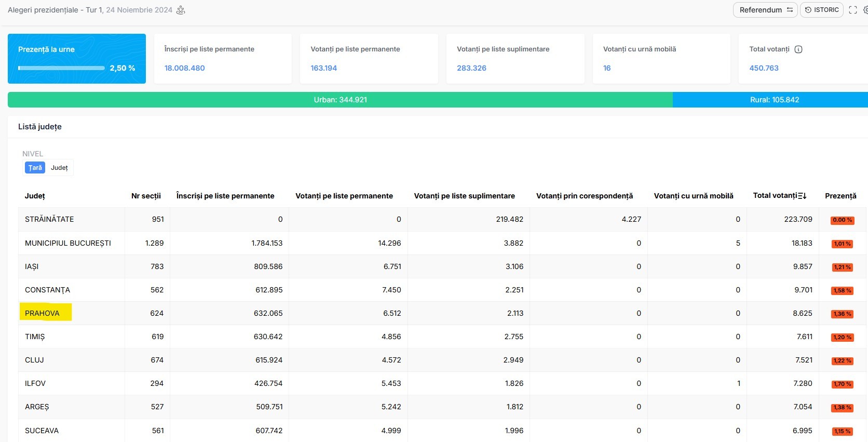Open the MUNICIPIUL BUCUREȘTI row
Viewport: 868px width, 442px height.
(x=68, y=243)
